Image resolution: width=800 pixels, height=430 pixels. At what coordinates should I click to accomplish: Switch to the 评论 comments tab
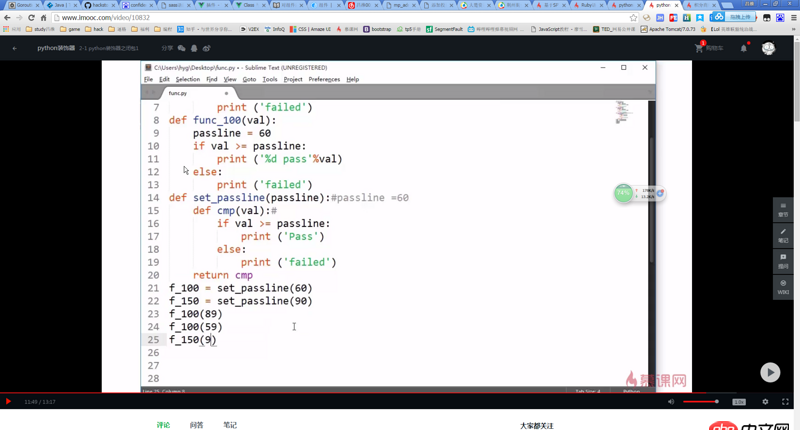click(x=163, y=425)
